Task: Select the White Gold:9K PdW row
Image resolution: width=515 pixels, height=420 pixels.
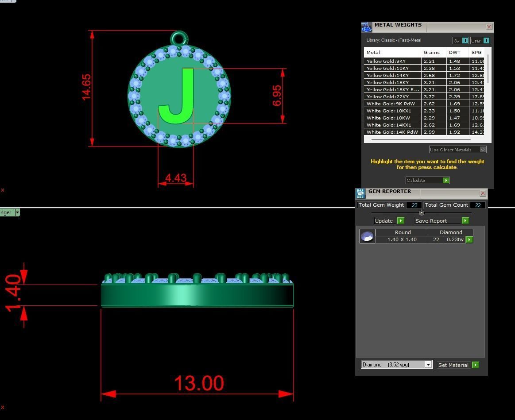Action: pos(424,104)
